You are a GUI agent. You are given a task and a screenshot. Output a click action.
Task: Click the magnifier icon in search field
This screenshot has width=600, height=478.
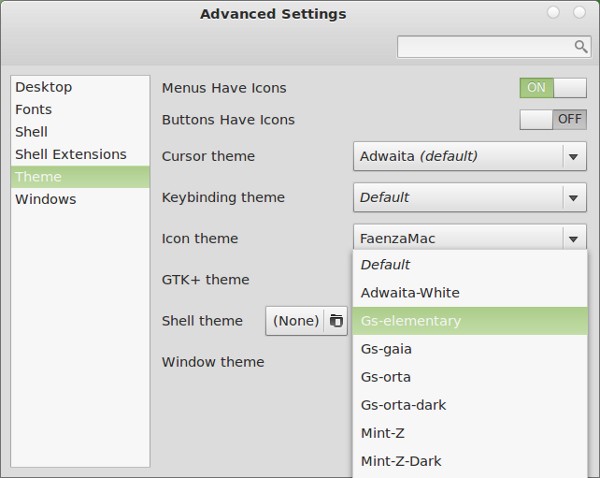click(580, 47)
